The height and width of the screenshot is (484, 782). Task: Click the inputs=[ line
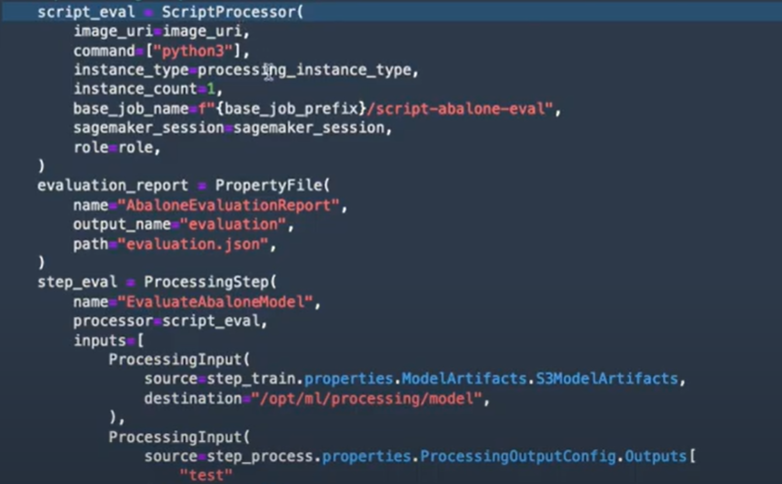103,341
